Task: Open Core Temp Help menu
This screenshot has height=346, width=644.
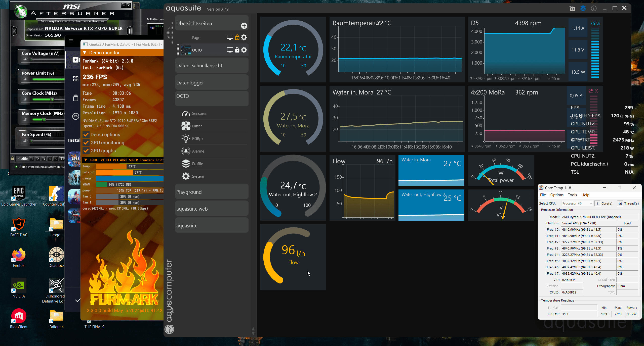Action: (585, 195)
